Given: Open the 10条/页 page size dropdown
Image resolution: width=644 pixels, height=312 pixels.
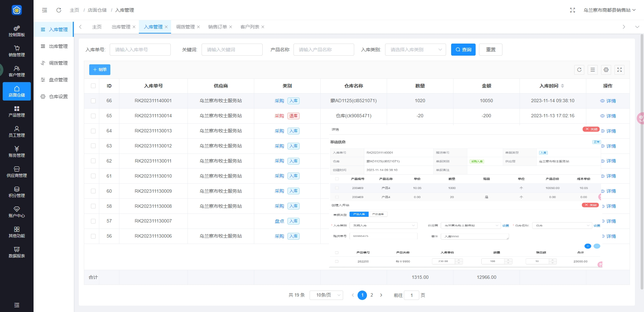Looking at the screenshot, I should (x=326, y=295).
